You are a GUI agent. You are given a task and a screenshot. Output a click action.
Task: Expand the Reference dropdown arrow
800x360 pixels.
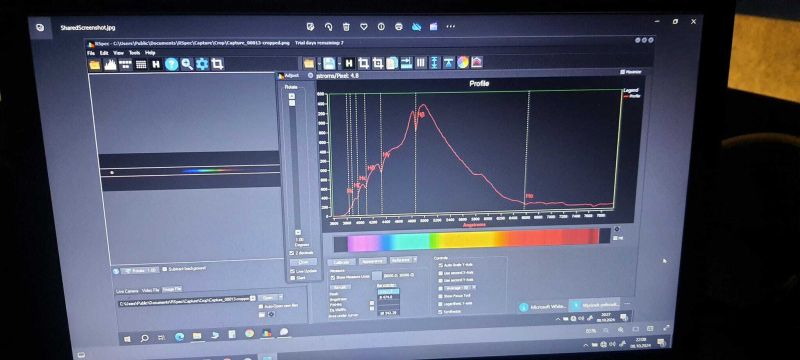point(415,260)
